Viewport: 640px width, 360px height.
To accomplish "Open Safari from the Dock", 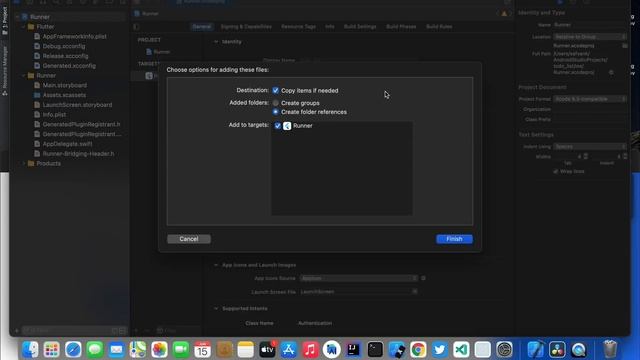I will point(73,350).
